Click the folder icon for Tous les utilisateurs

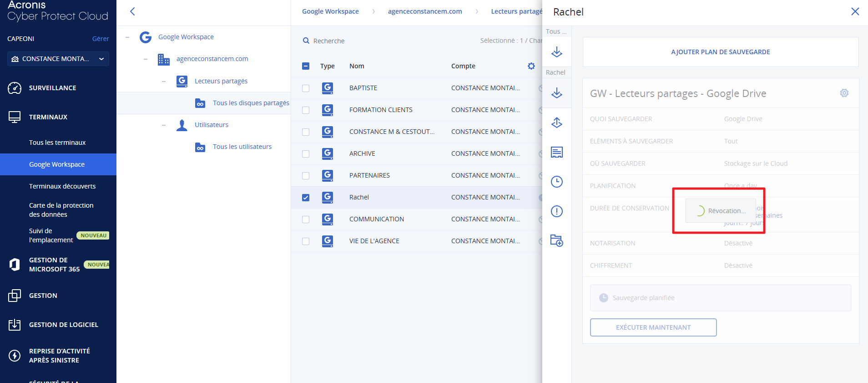click(x=200, y=147)
